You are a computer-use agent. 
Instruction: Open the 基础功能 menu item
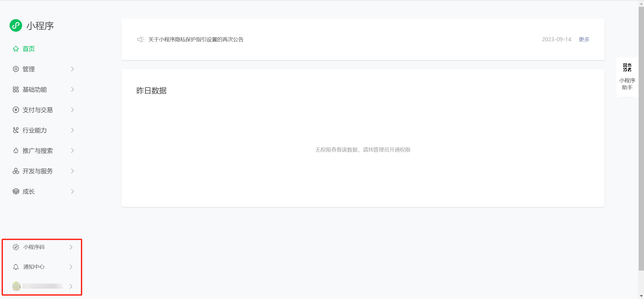point(35,89)
